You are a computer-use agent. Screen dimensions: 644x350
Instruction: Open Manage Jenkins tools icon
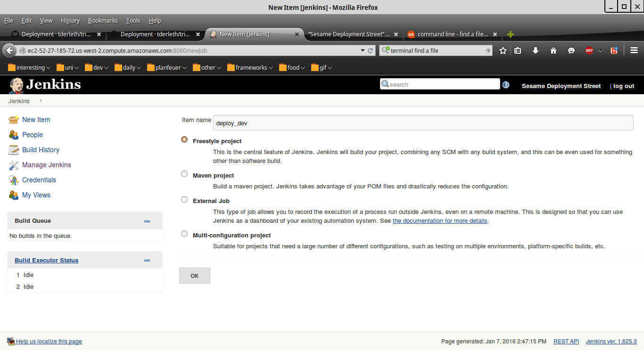click(14, 165)
